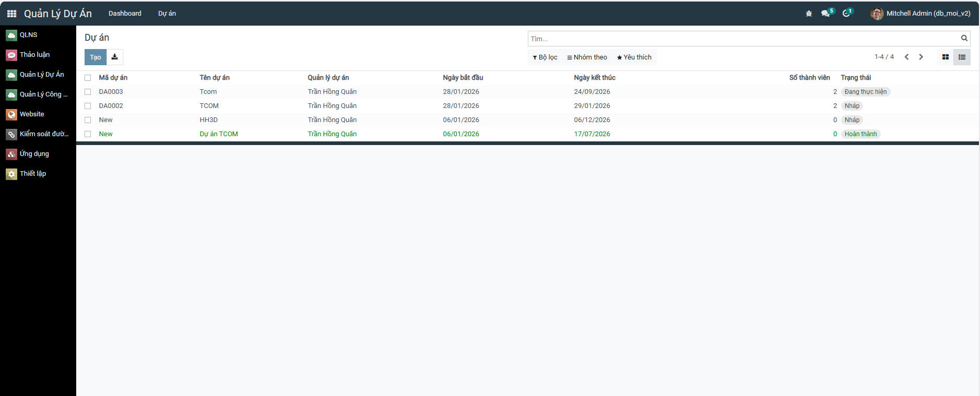980x396 pixels.
Task: Open the activities clock icon
Action: tap(846, 14)
